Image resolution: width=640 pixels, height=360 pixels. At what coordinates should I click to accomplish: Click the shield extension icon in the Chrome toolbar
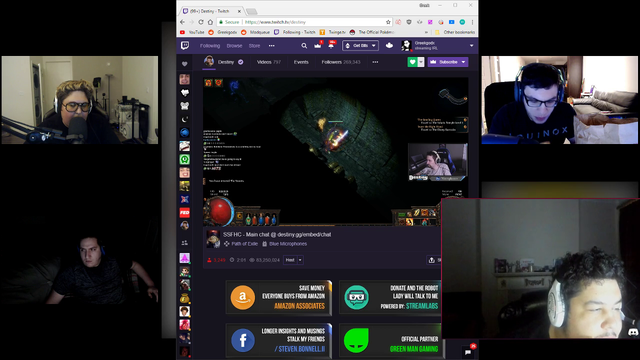409,22
